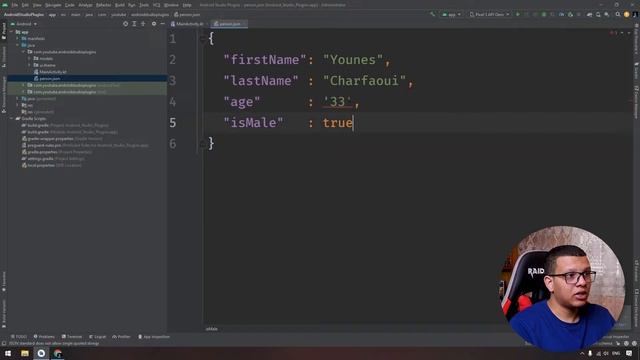The image size is (640, 360).
Task: Open the TODO tool window
Action: (18, 337)
